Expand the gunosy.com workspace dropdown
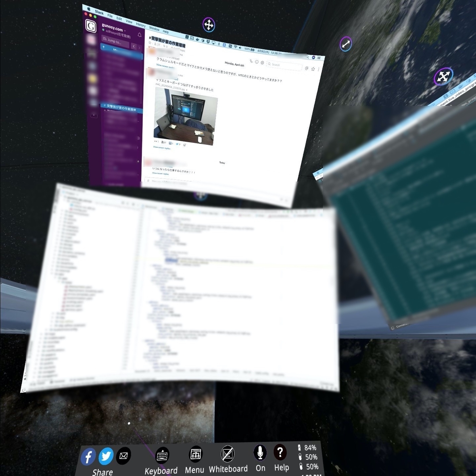The width and height of the screenshot is (476, 476). tap(113, 28)
